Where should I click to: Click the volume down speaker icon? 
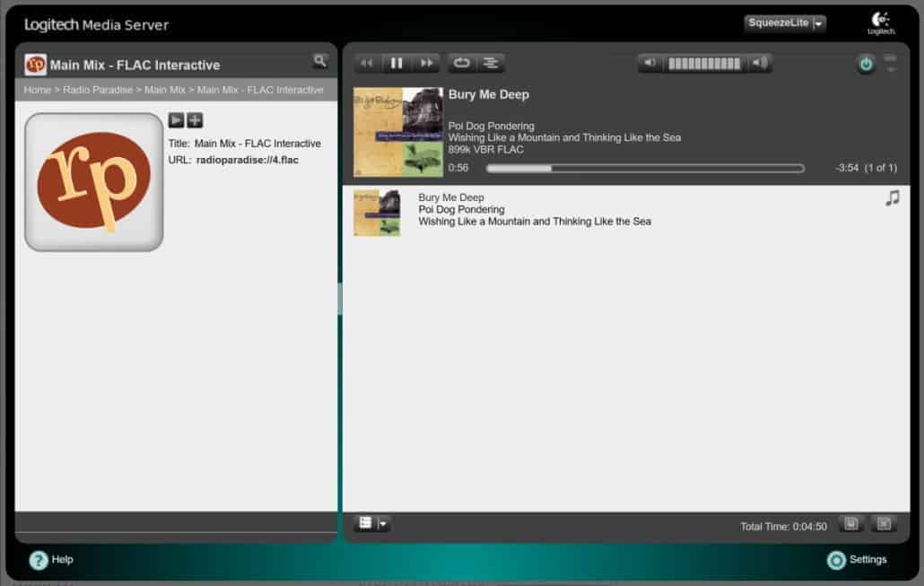tap(650, 63)
